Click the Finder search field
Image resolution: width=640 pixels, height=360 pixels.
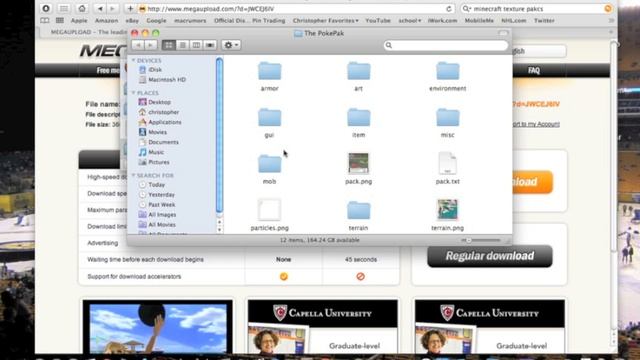point(446,45)
